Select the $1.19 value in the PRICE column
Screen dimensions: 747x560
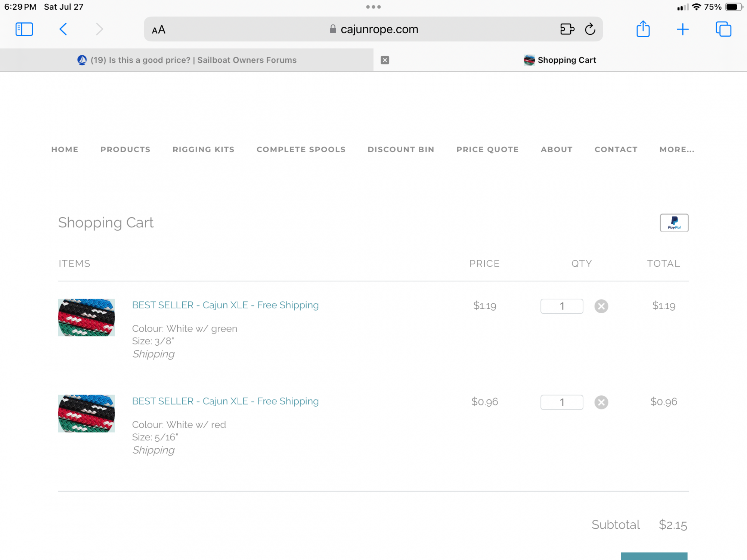484,306
